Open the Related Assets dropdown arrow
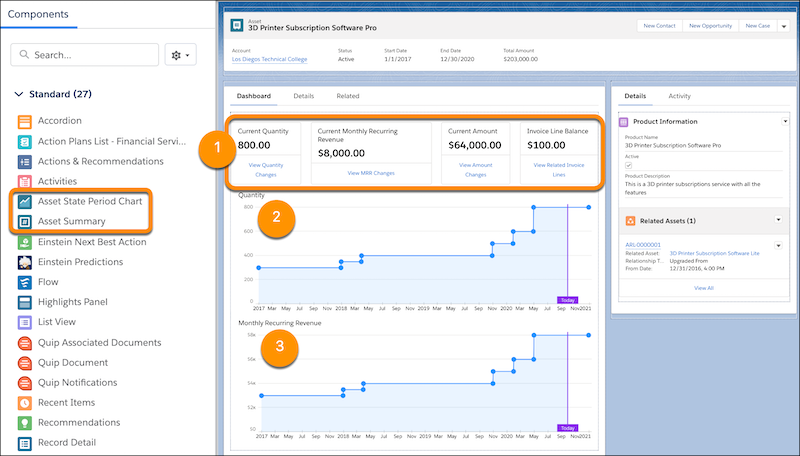The width and height of the screenshot is (800, 456). point(778,220)
